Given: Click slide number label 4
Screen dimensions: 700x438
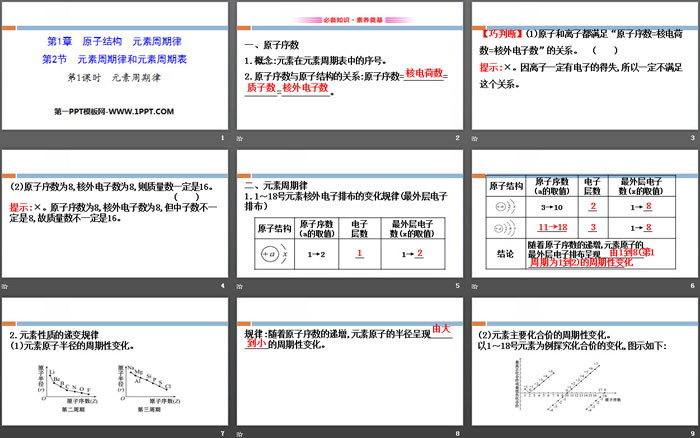Looking at the screenshot, I should (x=222, y=286).
